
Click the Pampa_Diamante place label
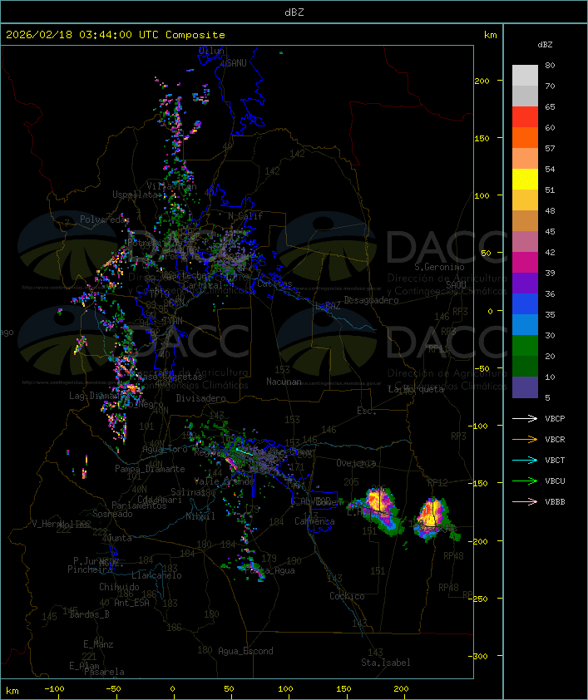pyautogui.click(x=150, y=469)
